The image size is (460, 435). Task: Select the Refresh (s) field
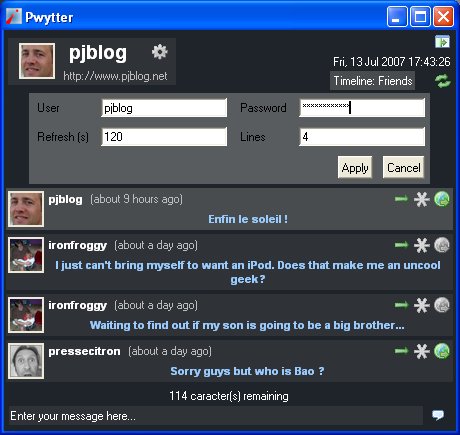tap(164, 137)
